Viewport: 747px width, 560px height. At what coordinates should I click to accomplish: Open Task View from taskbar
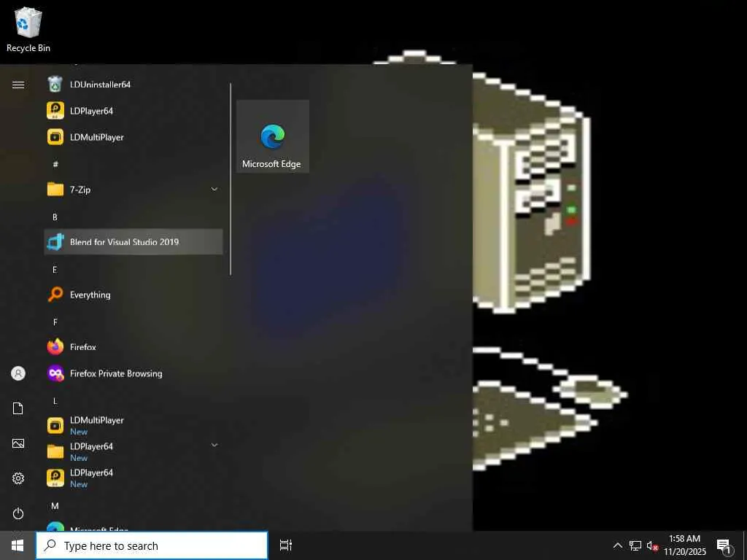click(x=286, y=545)
